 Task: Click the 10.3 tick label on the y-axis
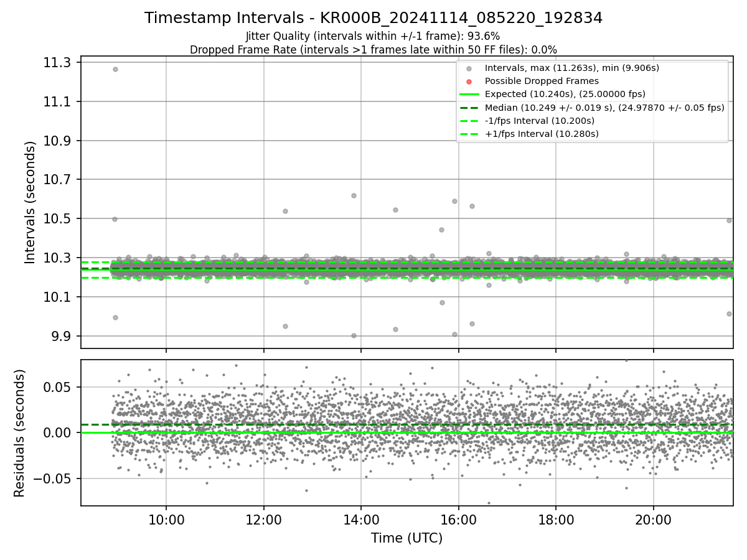(x=57, y=258)
